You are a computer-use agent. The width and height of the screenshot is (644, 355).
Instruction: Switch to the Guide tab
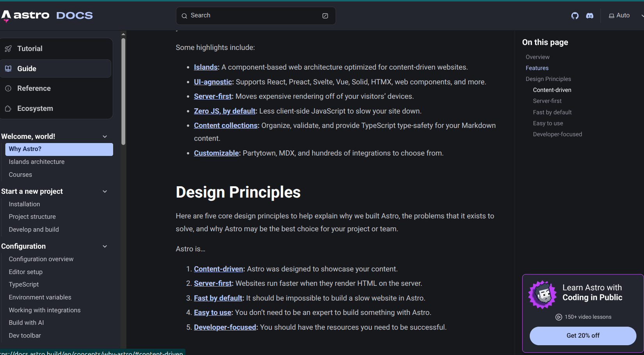(56, 68)
